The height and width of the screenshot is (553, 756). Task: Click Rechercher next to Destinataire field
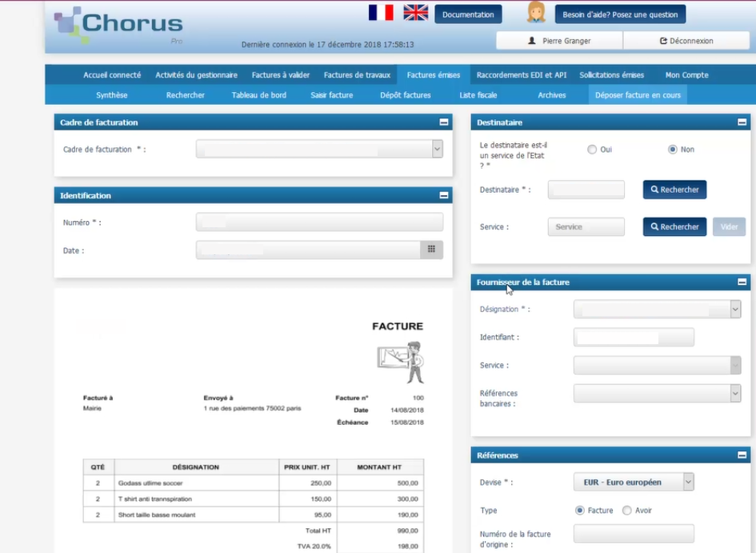[674, 190]
